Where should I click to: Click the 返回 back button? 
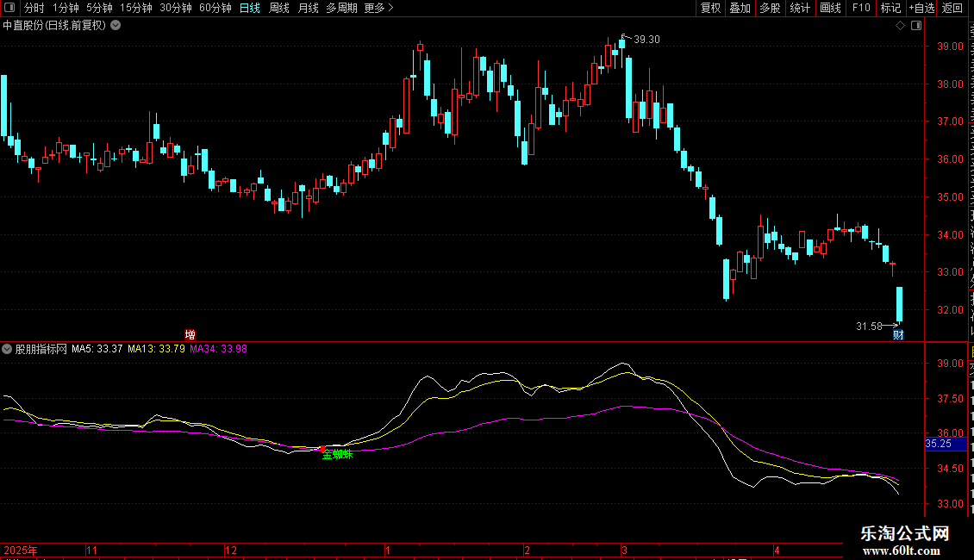pos(952,8)
